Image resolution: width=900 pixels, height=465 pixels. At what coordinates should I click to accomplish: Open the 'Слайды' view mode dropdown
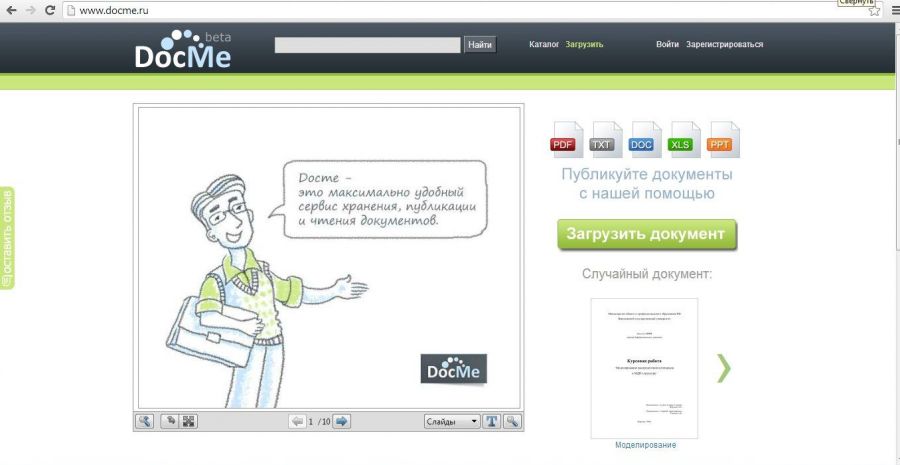point(452,421)
